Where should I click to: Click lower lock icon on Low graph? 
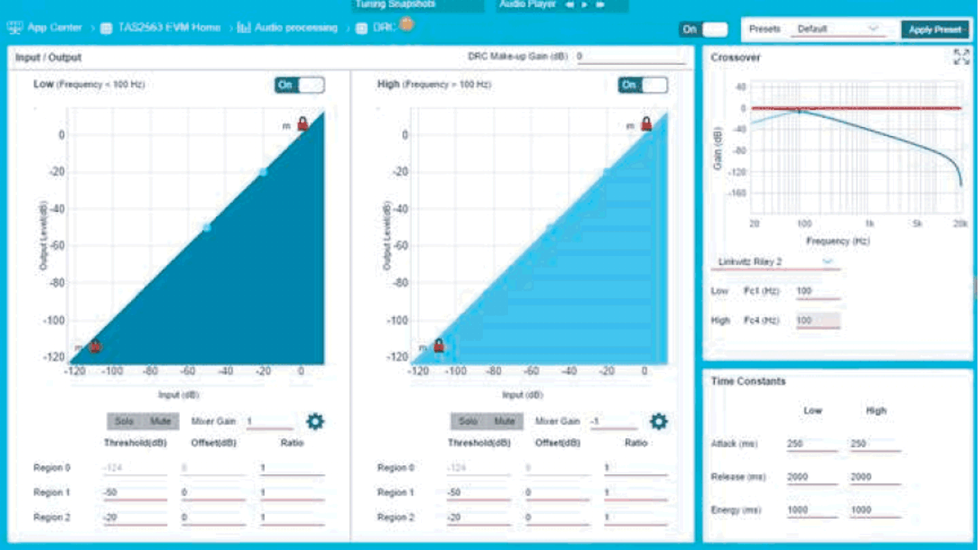point(95,346)
